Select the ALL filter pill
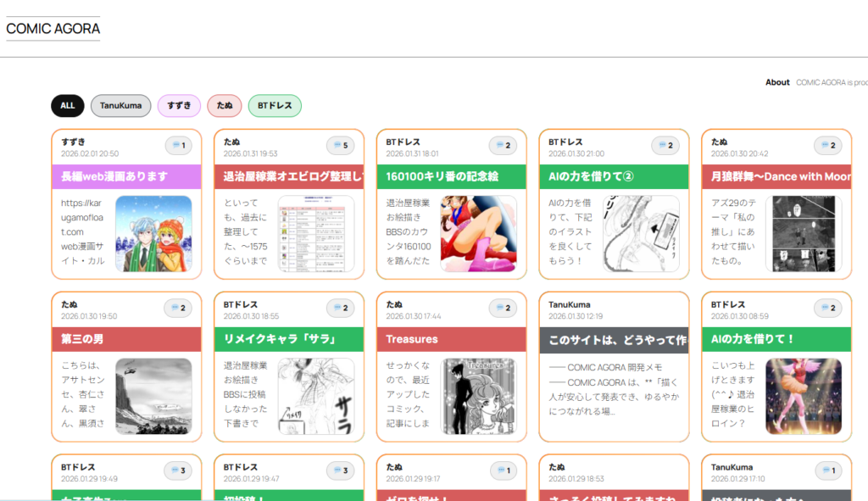This screenshot has height=501, width=868. tap(68, 106)
